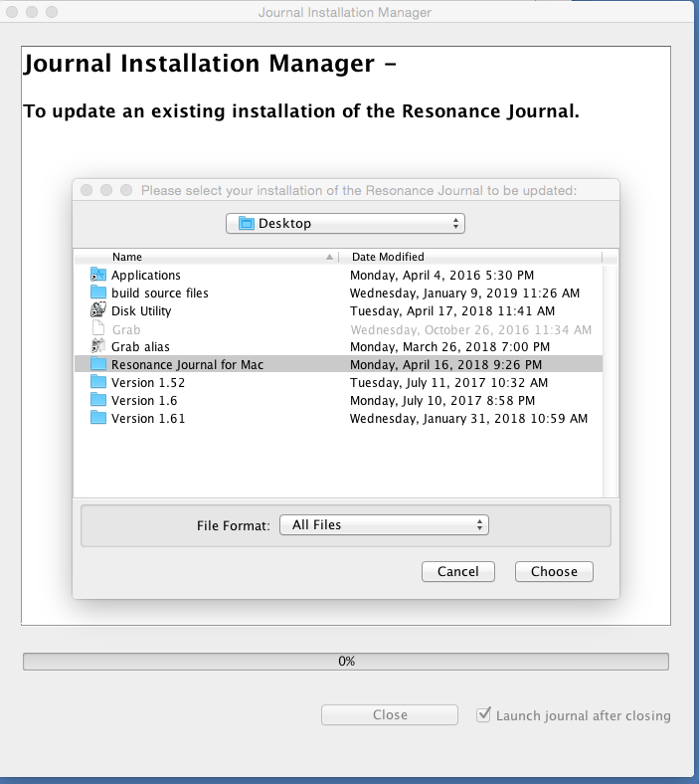
Task: Click the dialog's close window button
Action: click(x=87, y=190)
